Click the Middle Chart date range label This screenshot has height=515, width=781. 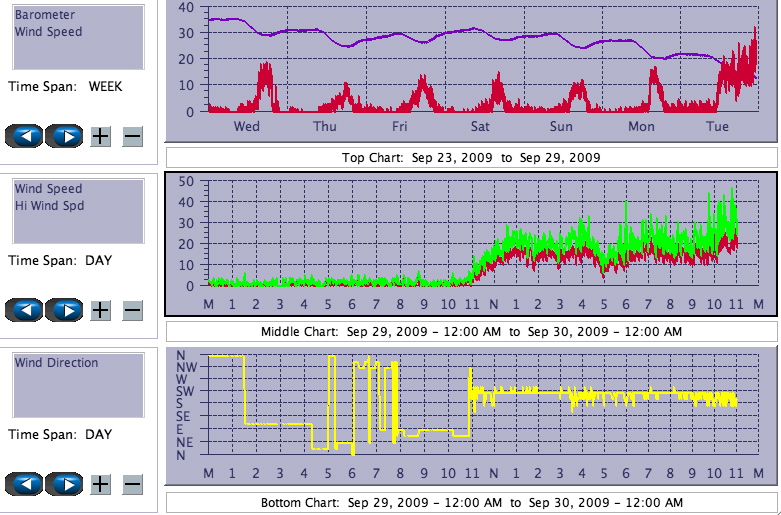tap(470, 331)
